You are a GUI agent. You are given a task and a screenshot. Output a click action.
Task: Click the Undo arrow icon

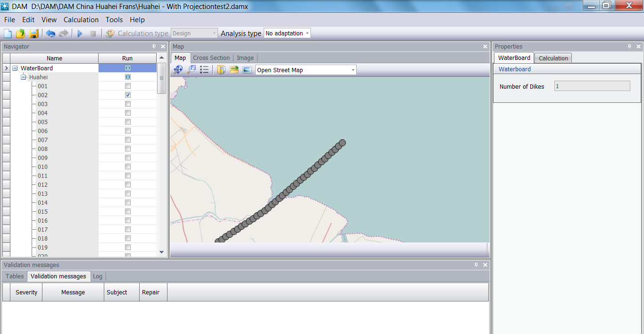50,33
